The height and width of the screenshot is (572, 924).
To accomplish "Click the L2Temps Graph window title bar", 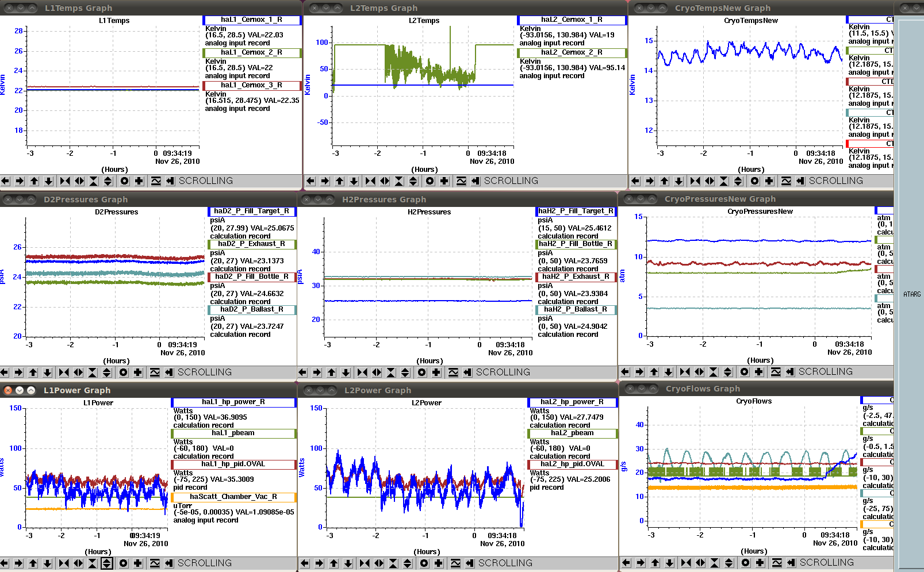I will (x=466, y=8).
